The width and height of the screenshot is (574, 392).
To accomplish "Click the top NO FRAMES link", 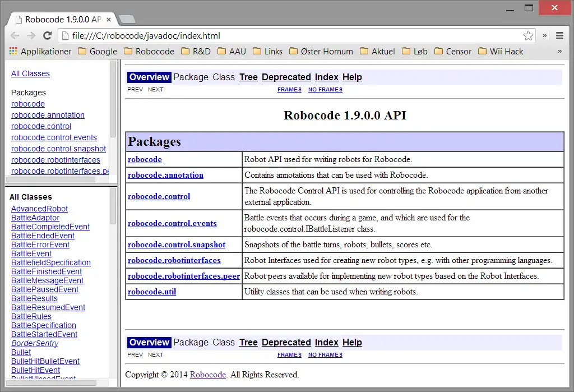I will tap(326, 90).
